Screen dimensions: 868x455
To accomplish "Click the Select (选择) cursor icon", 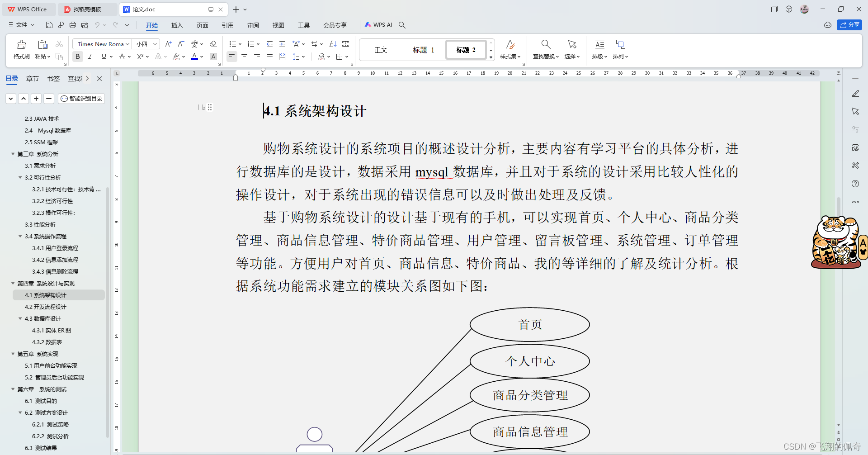I will [x=572, y=44].
